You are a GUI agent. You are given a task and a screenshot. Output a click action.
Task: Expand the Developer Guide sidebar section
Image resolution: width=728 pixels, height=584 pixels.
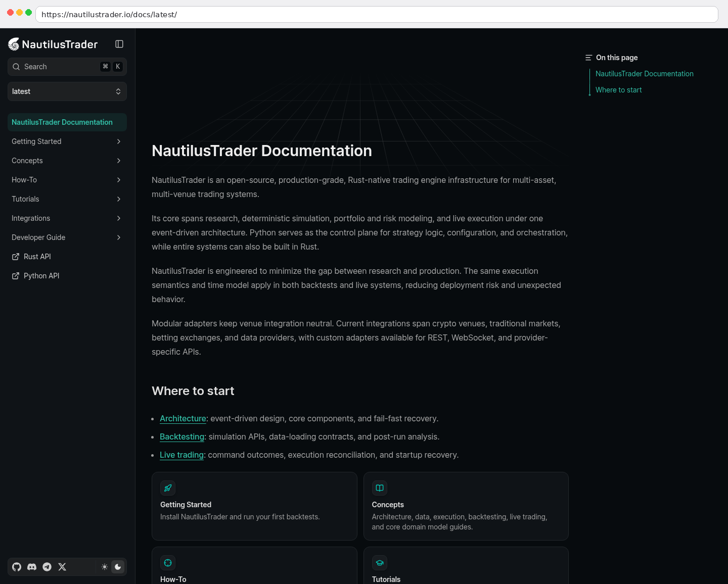[x=119, y=237]
